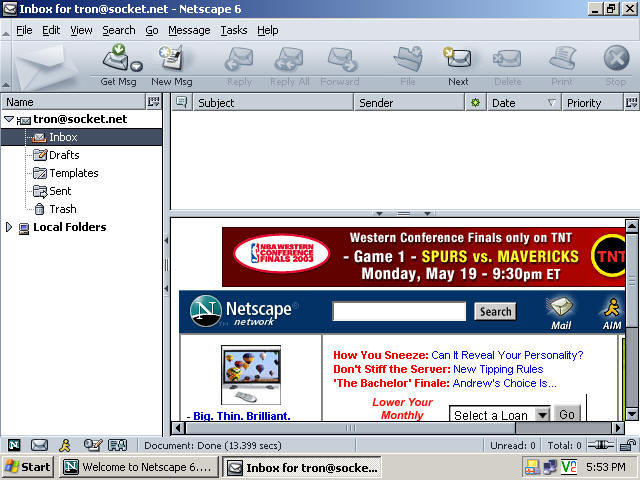Screen dimensions: 640x480
Task: Click the Reply All toolbar icon
Action: (289, 58)
